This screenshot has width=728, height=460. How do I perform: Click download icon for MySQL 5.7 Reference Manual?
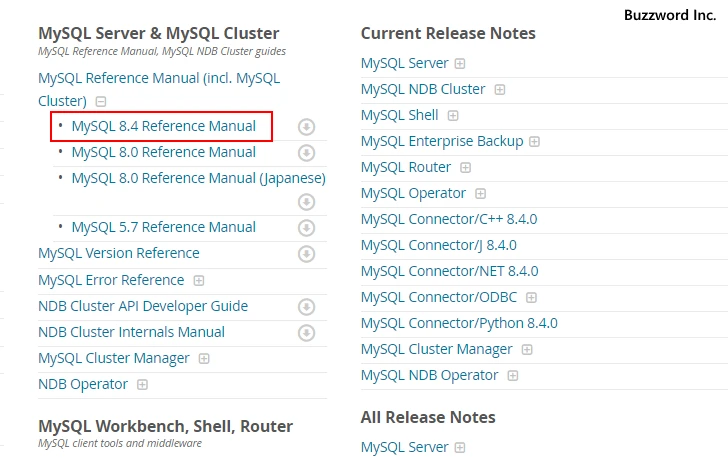(x=307, y=228)
